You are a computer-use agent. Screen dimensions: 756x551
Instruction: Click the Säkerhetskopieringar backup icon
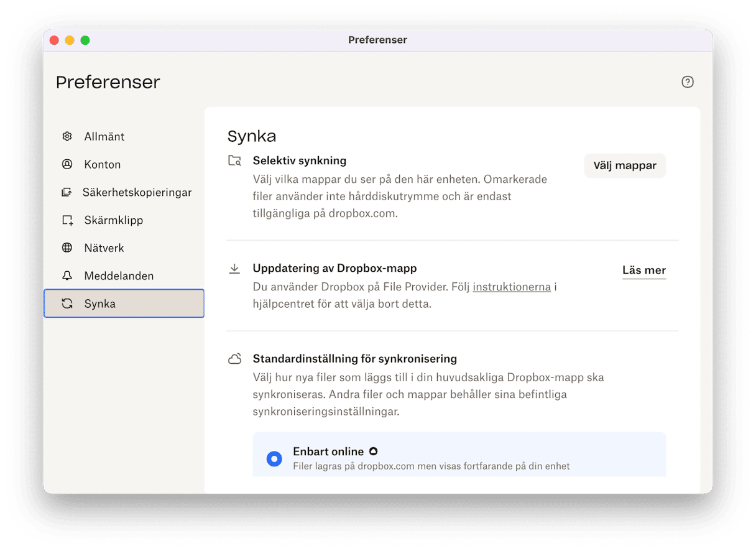click(x=67, y=192)
